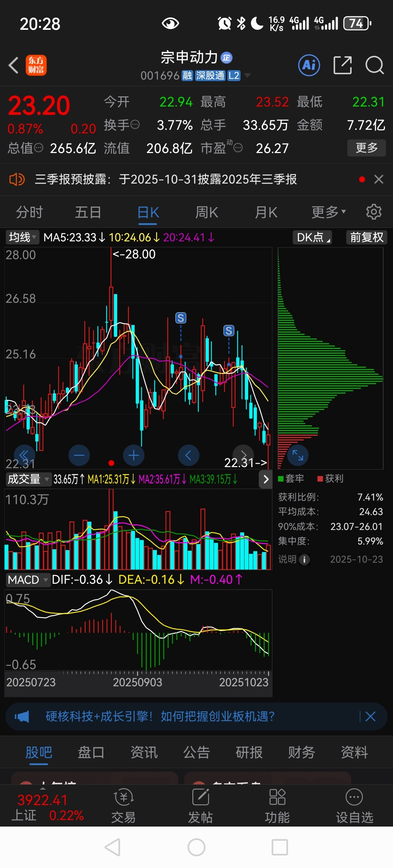
Task: Switch to 分时 chart tab
Action: (29, 212)
